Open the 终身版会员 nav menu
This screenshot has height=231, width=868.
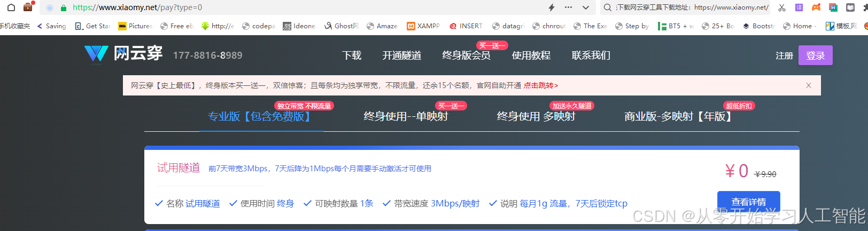tap(467, 55)
